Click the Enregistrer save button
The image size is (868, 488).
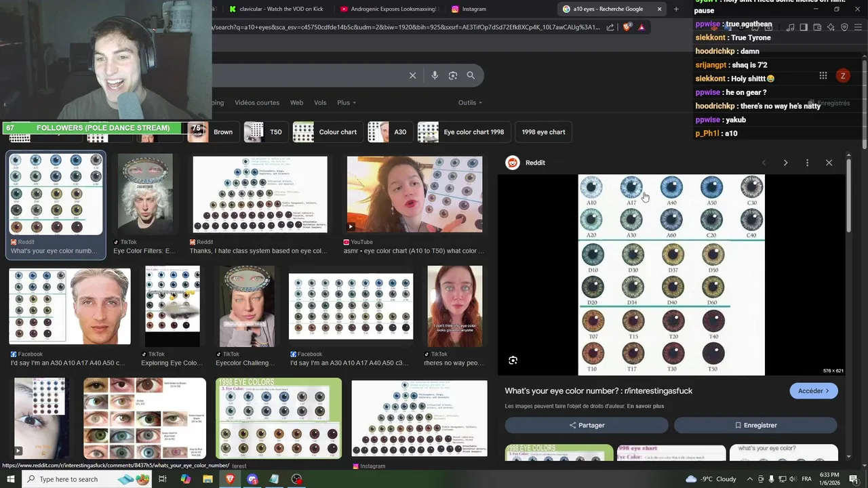(755, 425)
